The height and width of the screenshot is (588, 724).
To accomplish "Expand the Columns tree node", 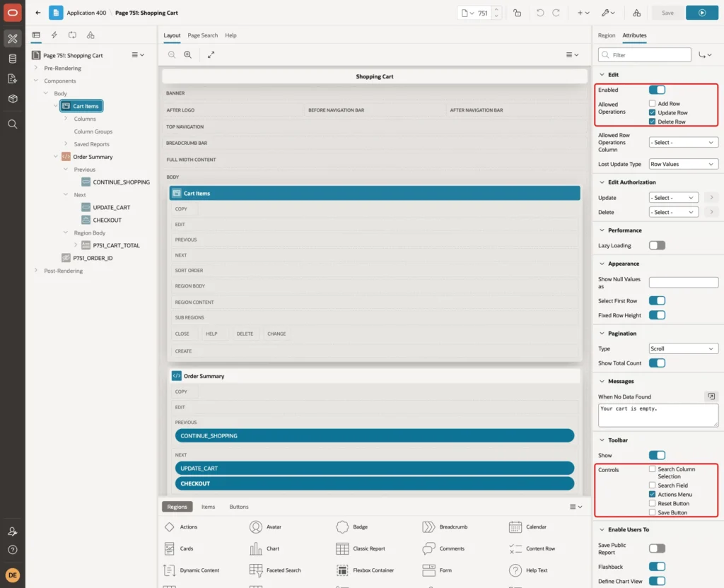I will pos(66,119).
